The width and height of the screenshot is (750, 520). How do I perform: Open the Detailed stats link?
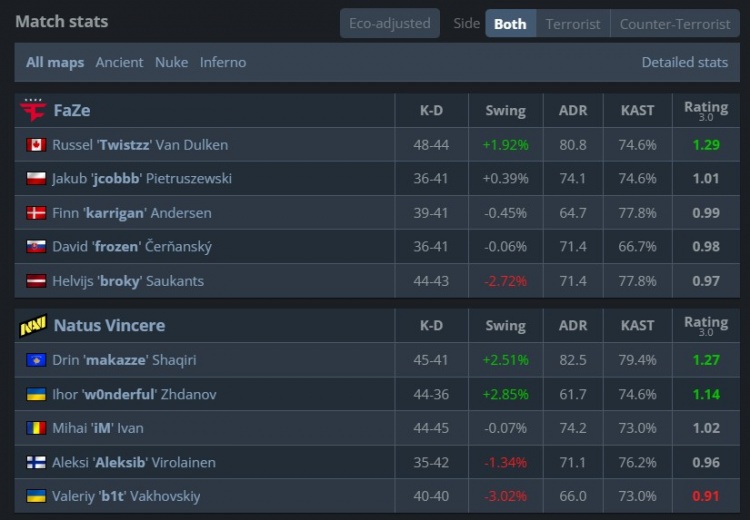(684, 62)
